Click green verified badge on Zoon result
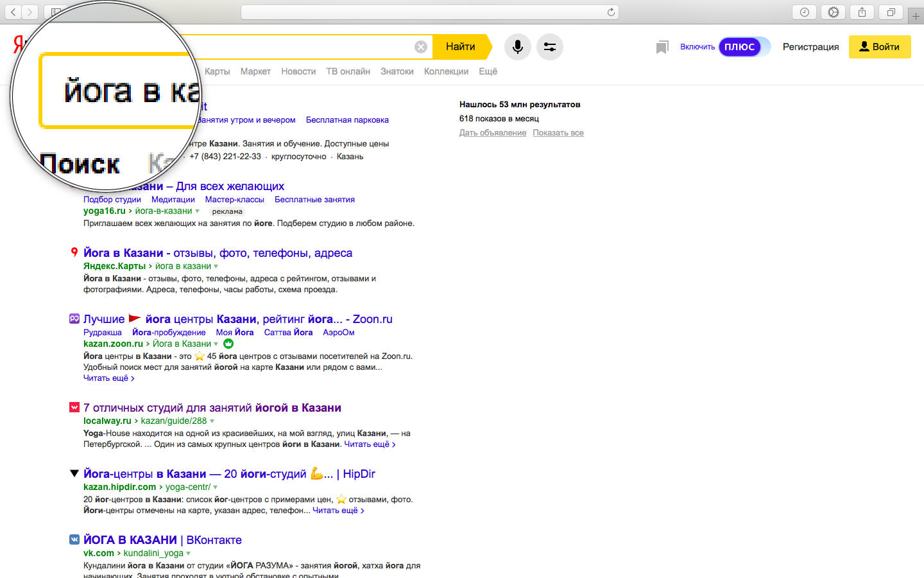This screenshot has height=578, width=924. [x=228, y=344]
